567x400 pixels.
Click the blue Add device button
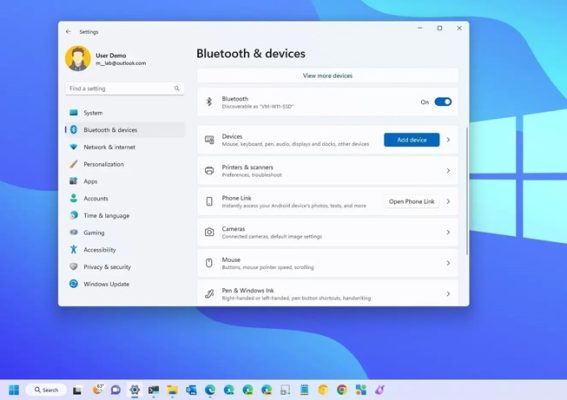tap(412, 140)
